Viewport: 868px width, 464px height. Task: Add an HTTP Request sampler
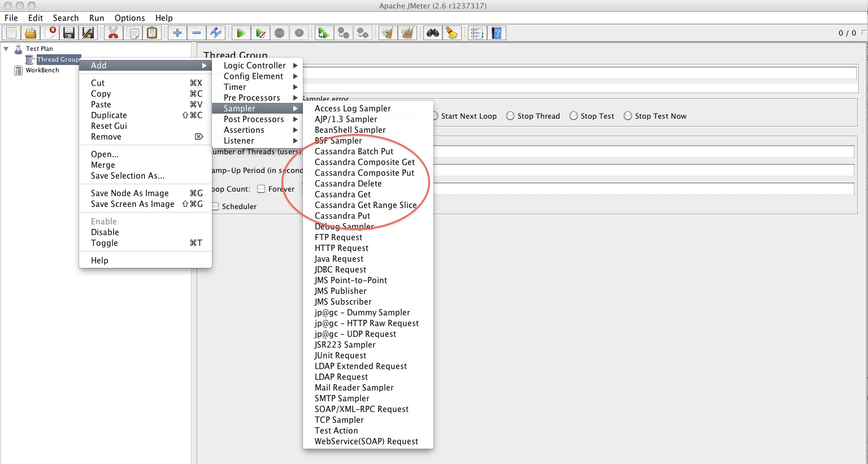click(x=368, y=248)
